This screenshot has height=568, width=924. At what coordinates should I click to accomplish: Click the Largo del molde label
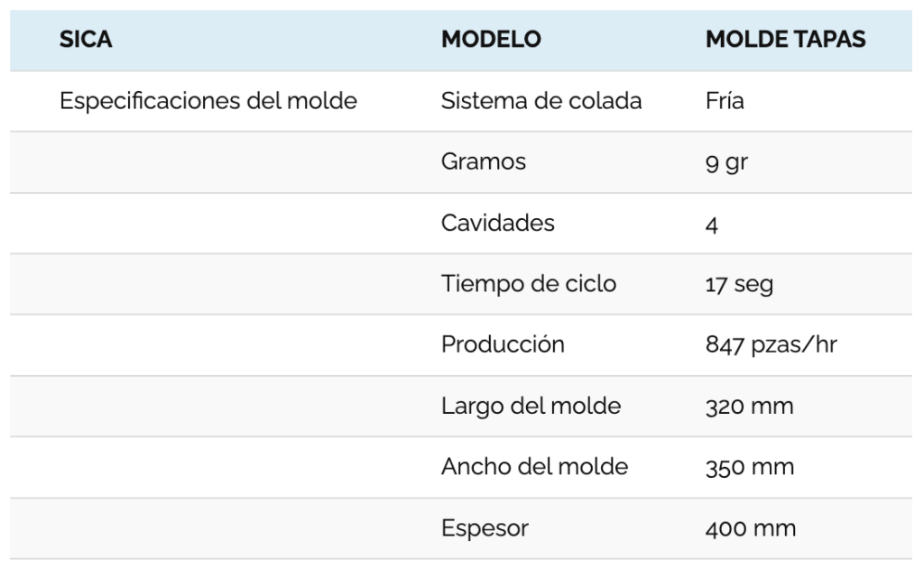[x=531, y=406]
